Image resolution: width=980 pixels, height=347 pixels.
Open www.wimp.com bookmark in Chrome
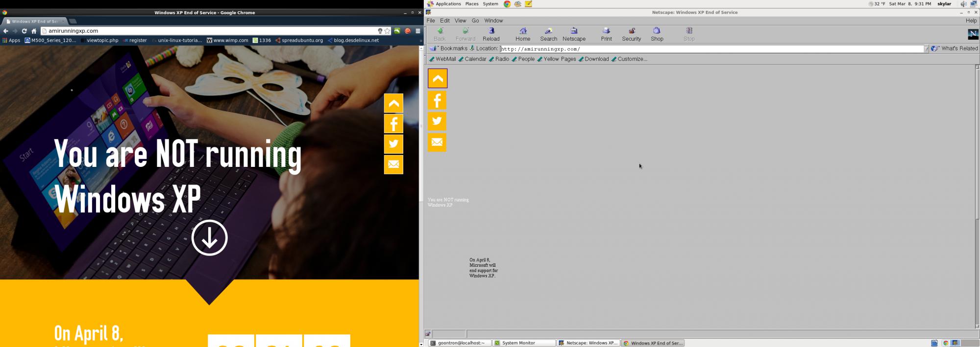[x=227, y=41]
